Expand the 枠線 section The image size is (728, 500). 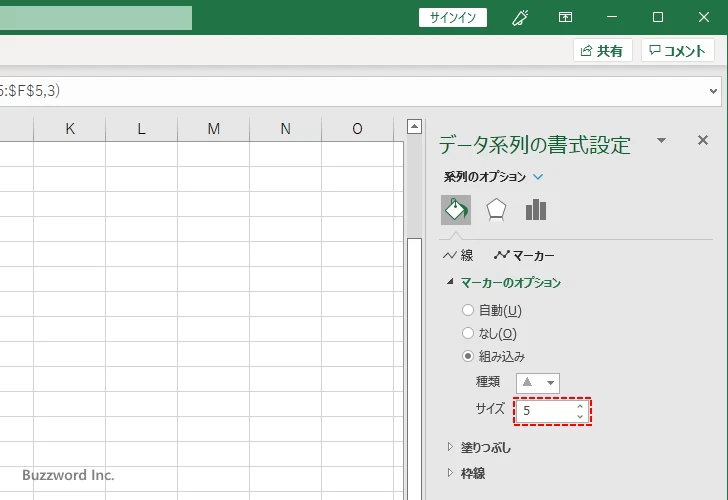pos(450,473)
